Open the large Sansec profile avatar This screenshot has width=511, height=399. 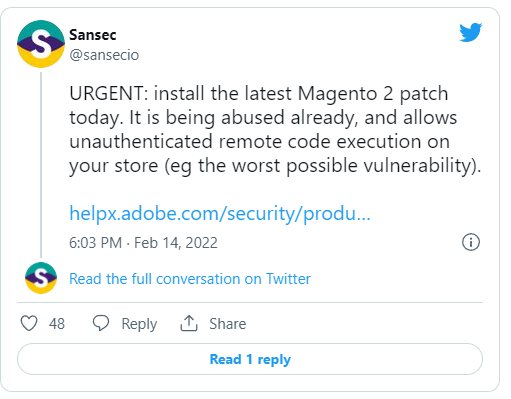tap(41, 44)
